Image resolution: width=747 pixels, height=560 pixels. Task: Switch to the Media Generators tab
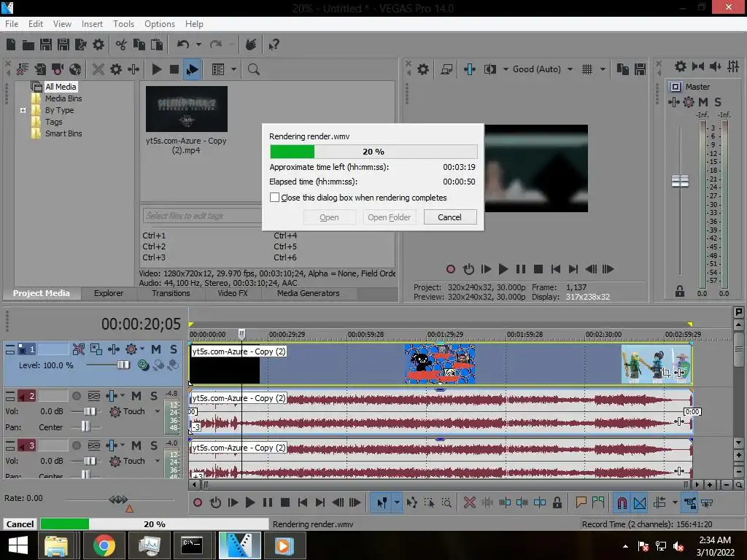click(x=309, y=293)
